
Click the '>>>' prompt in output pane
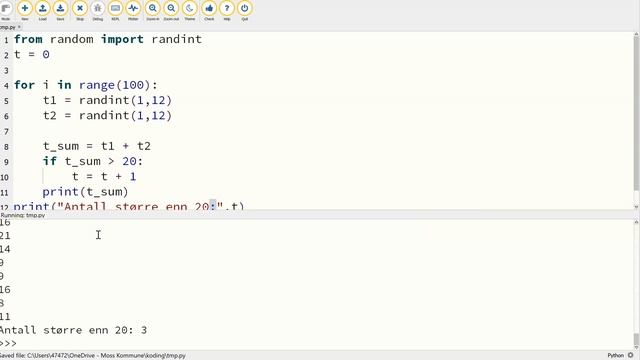click(8, 343)
